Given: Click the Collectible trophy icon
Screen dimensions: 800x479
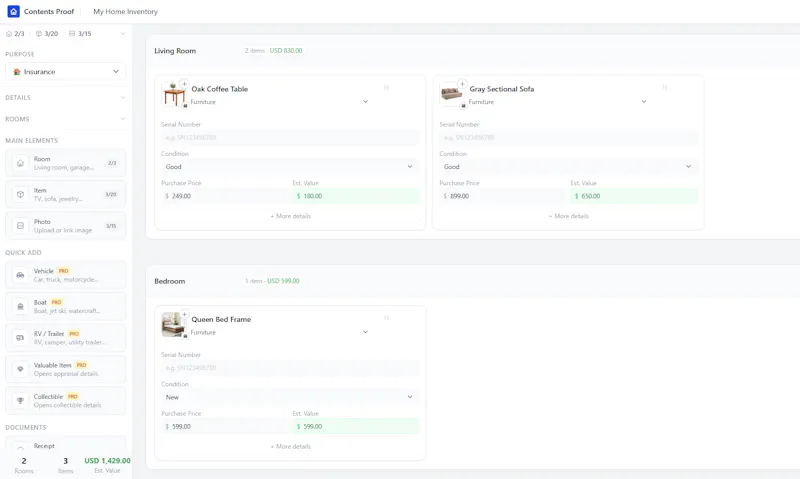Looking at the screenshot, I should click(20, 400).
